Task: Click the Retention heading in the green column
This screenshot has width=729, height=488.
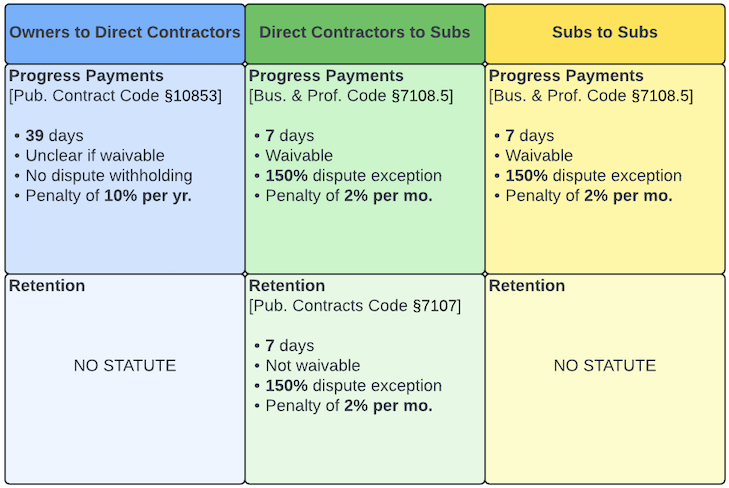Action: 287,286
